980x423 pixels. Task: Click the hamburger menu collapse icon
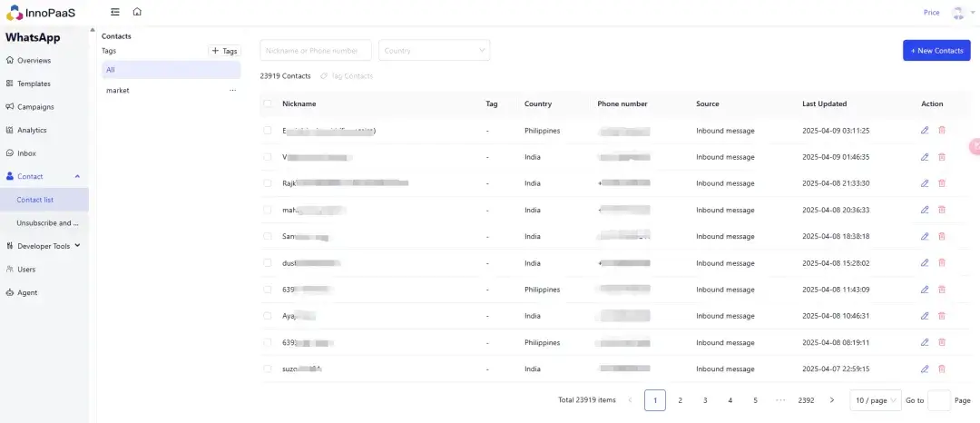(x=114, y=12)
